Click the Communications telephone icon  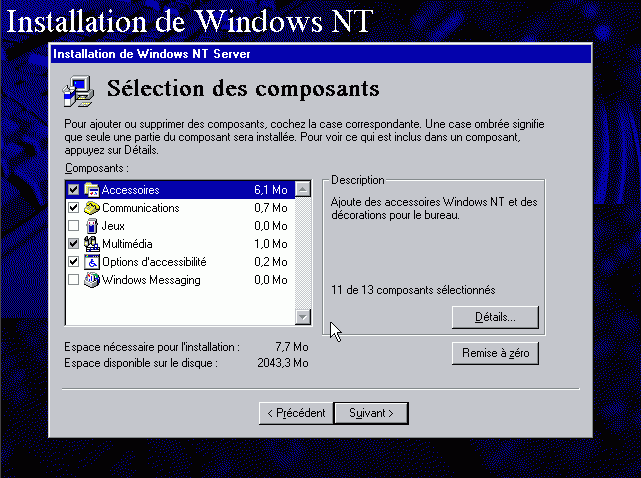coord(92,208)
